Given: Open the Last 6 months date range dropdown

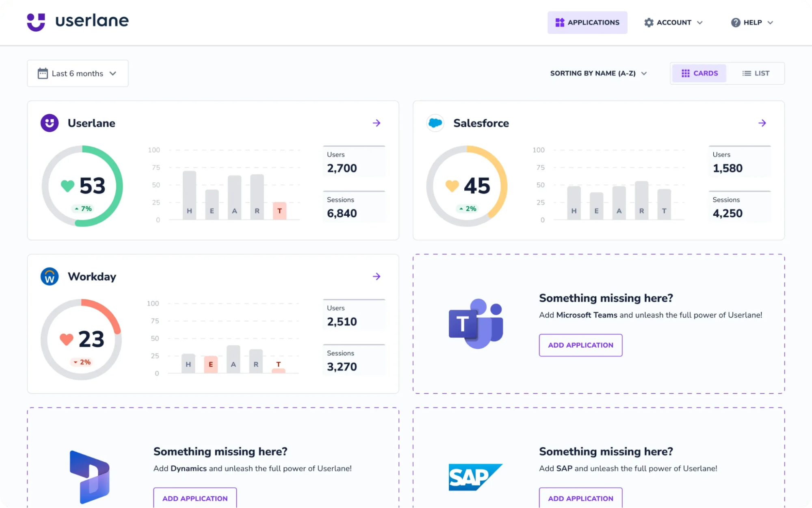Looking at the screenshot, I should (78, 73).
